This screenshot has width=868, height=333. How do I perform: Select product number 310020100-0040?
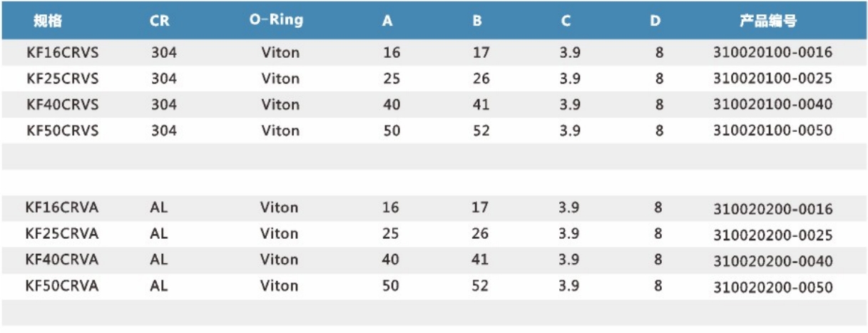tap(772, 104)
